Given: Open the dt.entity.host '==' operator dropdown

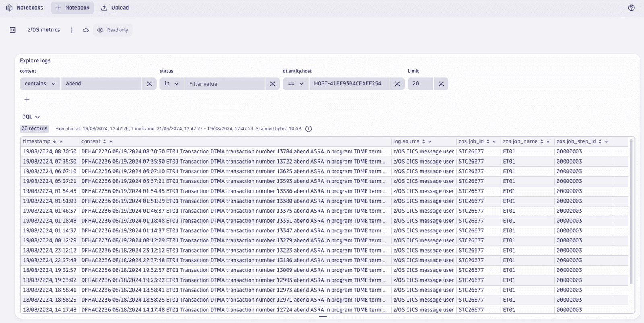Looking at the screenshot, I should [295, 83].
